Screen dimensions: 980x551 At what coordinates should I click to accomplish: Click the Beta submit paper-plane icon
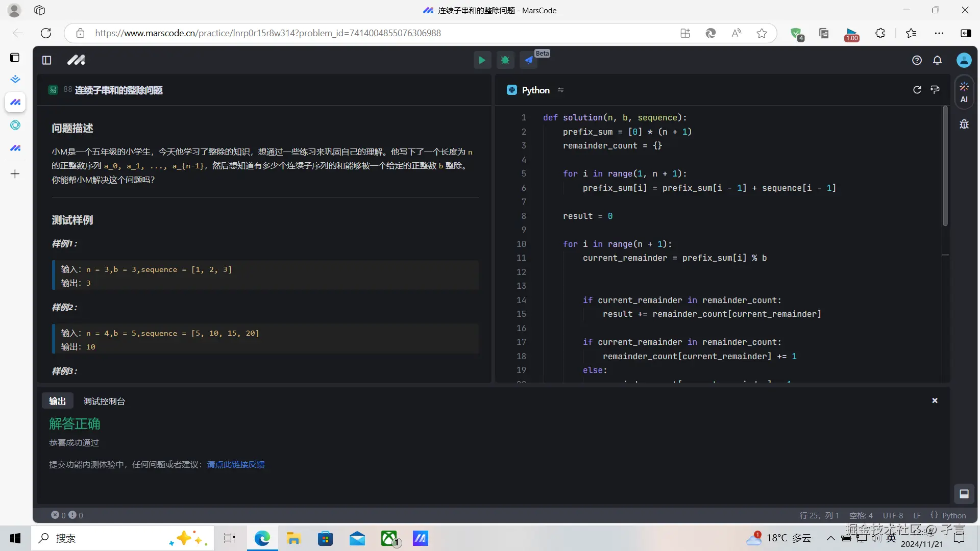point(529,60)
